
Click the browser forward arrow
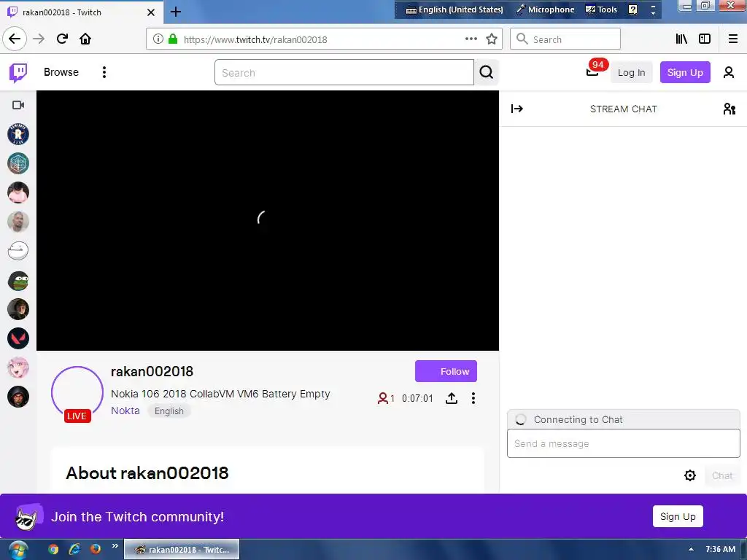pos(39,39)
